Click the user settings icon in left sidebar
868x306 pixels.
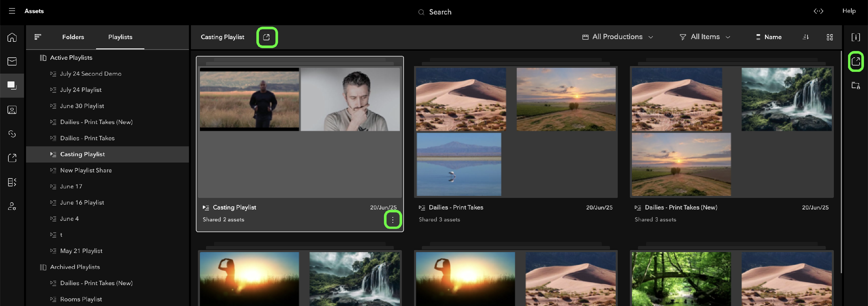pyautogui.click(x=12, y=206)
